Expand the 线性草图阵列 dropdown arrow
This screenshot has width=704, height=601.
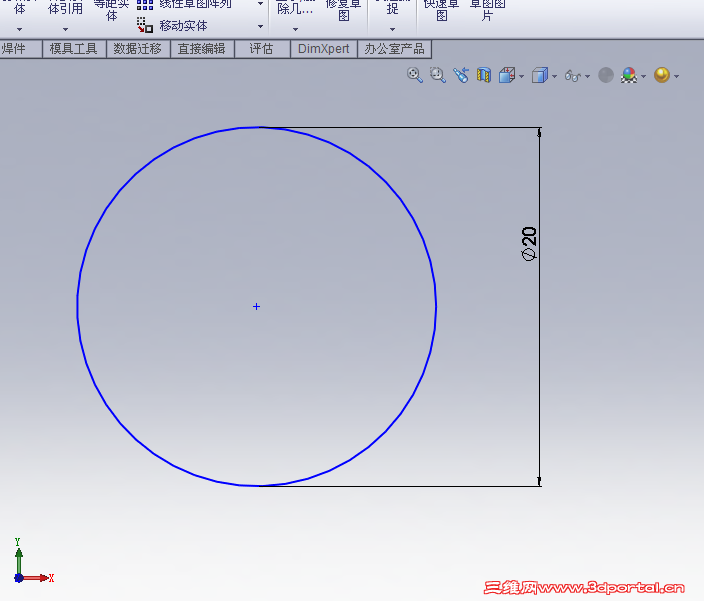(x=260, y=4)
